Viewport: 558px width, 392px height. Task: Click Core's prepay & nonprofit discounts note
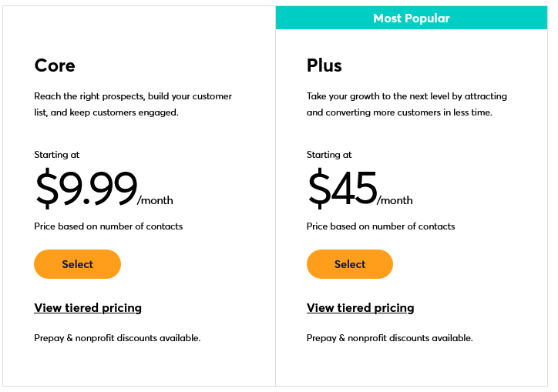[x=117, y=338]
